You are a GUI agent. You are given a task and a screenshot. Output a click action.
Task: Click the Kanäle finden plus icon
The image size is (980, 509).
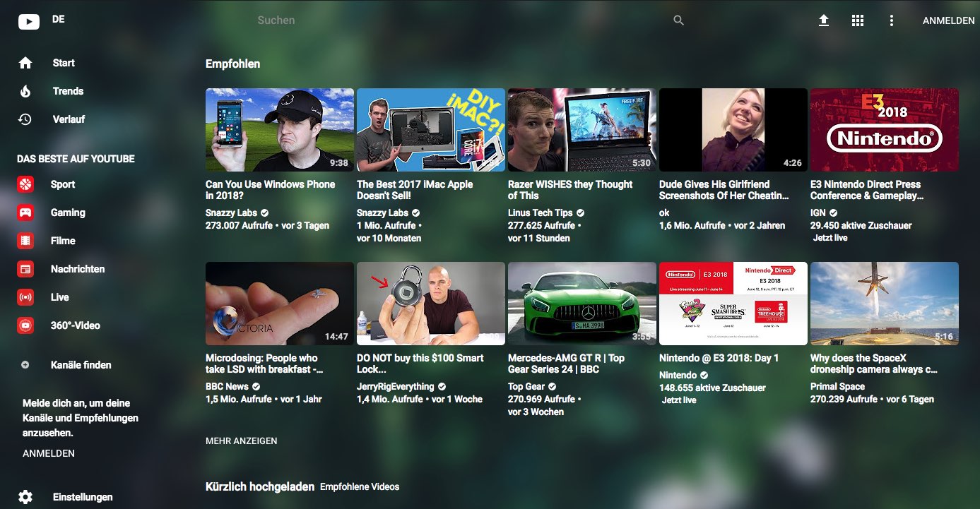25,365
